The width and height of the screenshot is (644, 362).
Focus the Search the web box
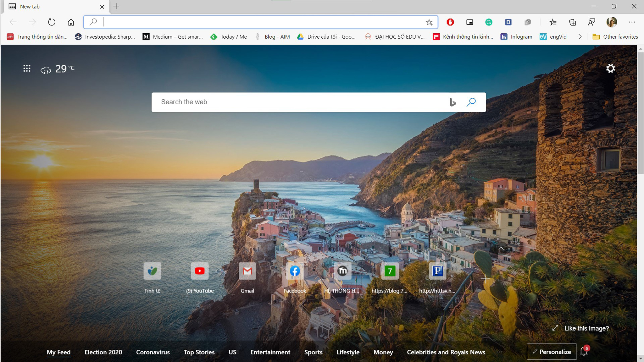[299, 102]
